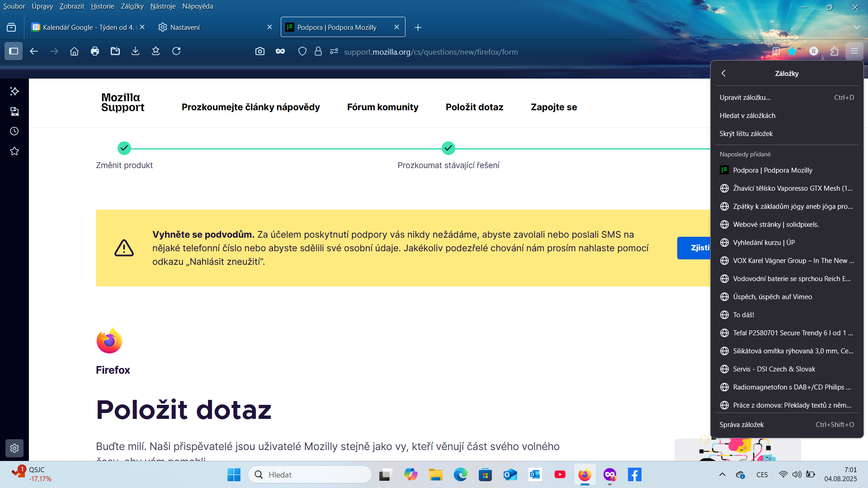The image size is (868, 488).
Task: Click the reload page icon
Action: [176, 52]
